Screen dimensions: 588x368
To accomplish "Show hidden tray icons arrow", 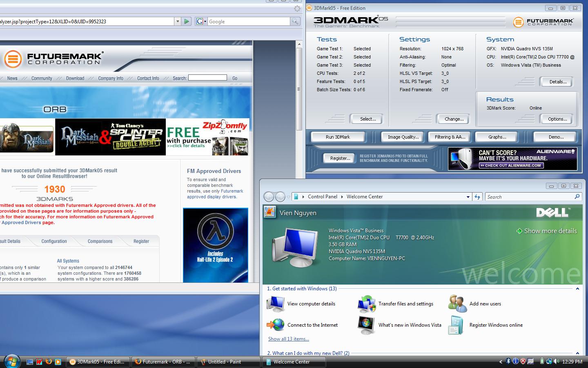I will (501, 361).
